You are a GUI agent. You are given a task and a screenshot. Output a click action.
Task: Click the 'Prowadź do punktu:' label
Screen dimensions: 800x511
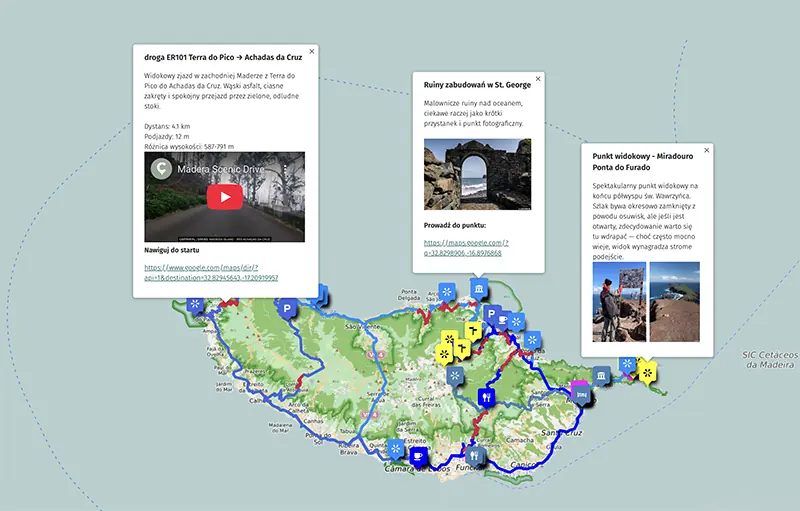pos(455,225)
